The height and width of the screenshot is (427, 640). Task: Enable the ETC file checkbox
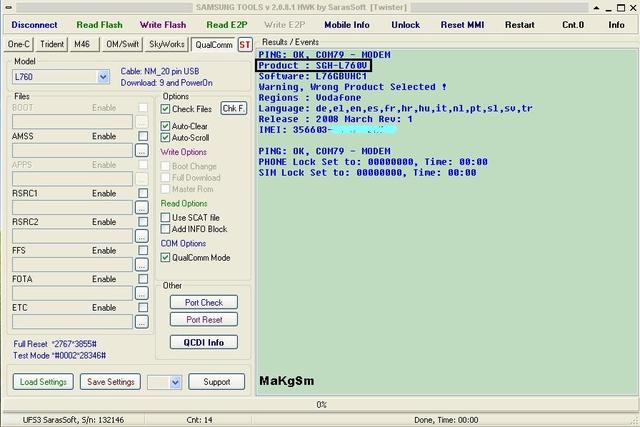143,307
